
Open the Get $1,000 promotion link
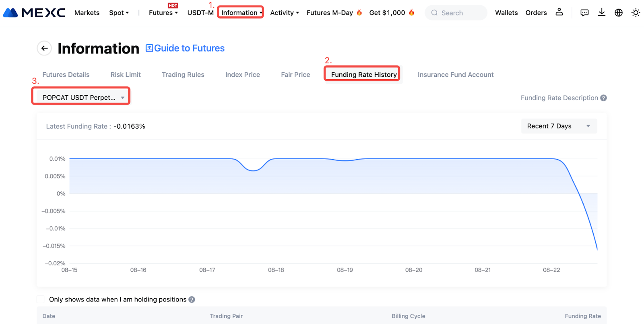pos(387,13)
